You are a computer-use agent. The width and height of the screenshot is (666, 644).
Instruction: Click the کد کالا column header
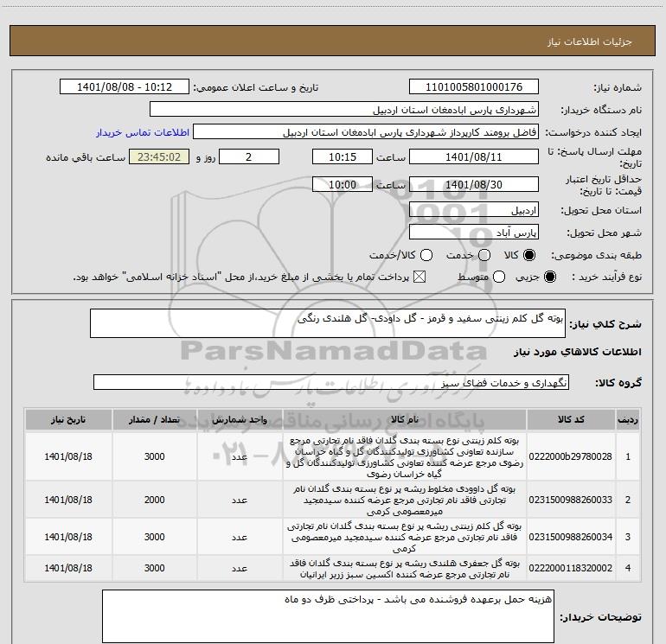(x=571, y=420)
